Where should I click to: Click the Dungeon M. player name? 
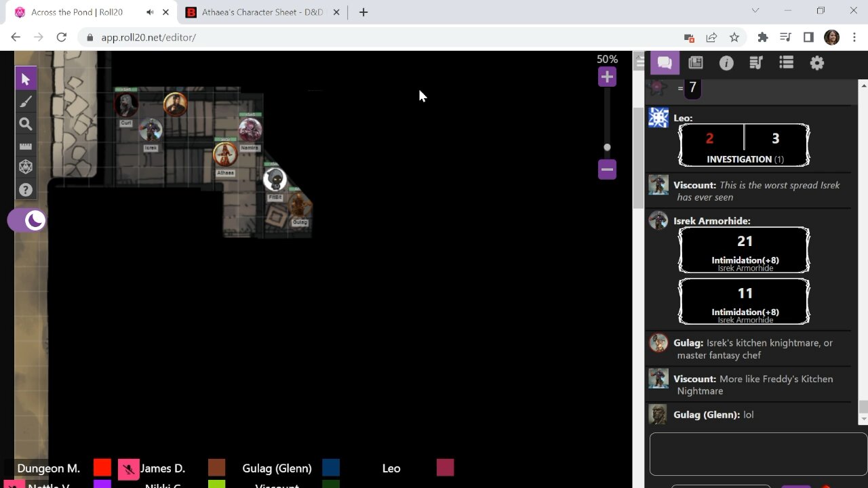49,468
